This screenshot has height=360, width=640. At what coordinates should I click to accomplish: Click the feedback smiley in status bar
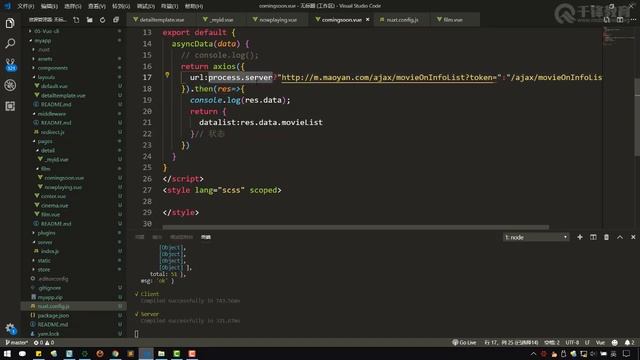(x=615, y=342)
